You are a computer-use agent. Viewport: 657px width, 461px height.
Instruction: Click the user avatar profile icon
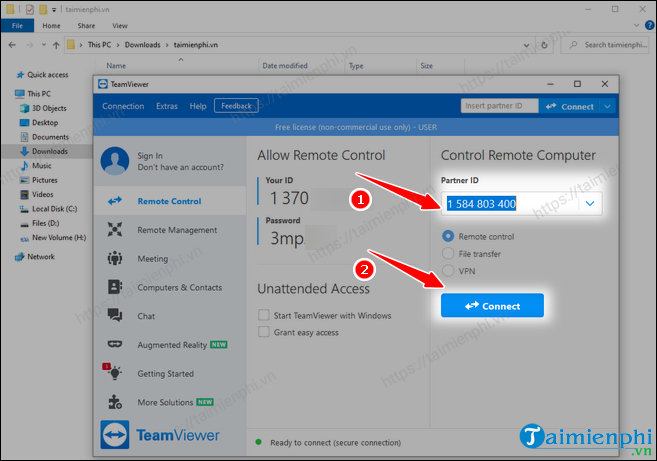tap(115, 161)
